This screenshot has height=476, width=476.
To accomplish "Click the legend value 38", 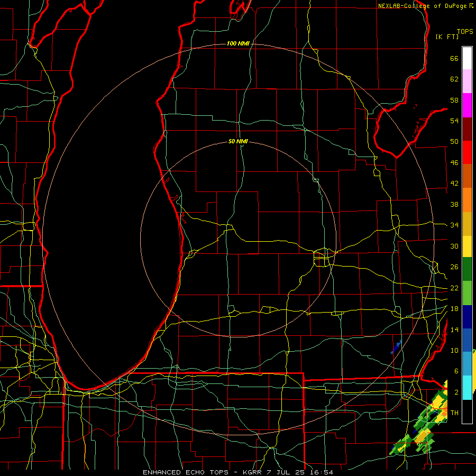I will click(x=454, y=204).
